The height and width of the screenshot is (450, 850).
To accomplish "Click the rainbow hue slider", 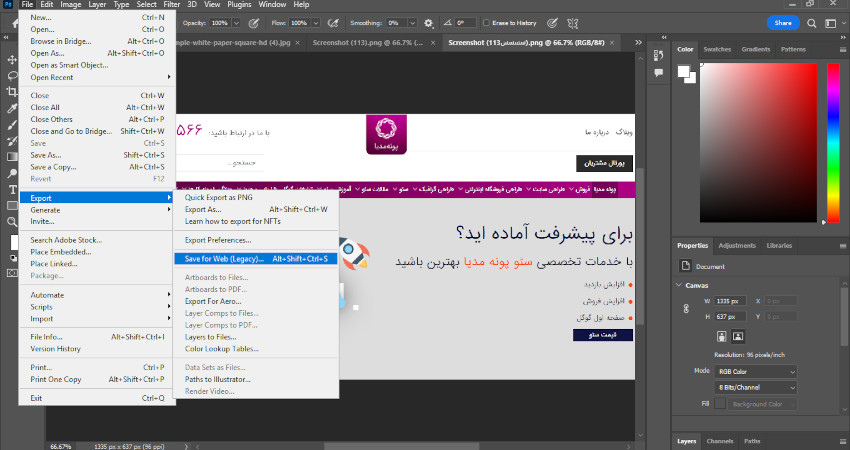I will pyautogui.click(x=833, y=143).
